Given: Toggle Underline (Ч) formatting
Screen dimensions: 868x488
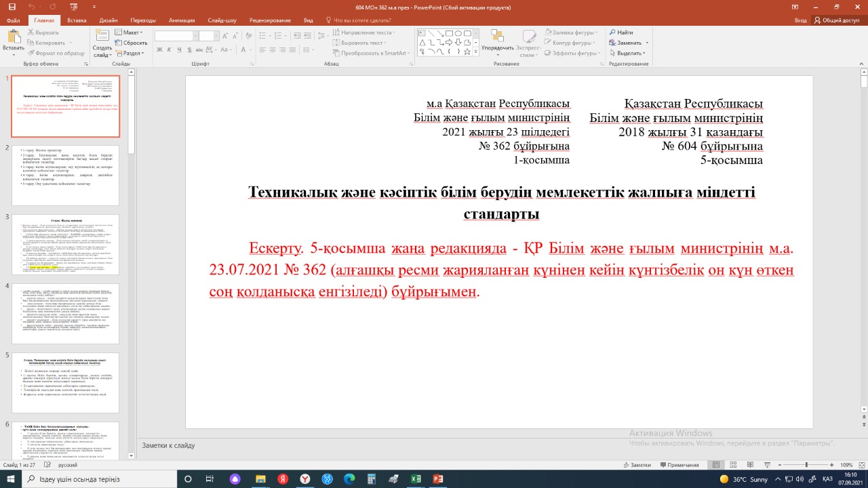Looking at the screenshot, I should coord(180,49).
